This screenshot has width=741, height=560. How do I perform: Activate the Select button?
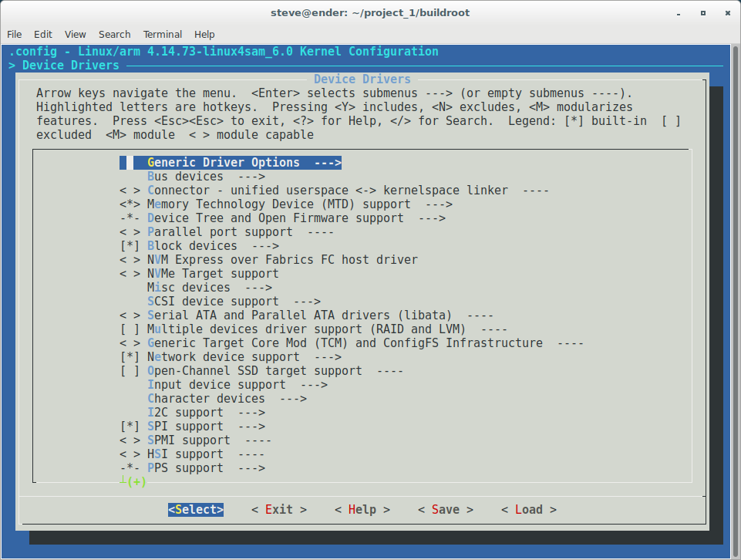point(195,509)
